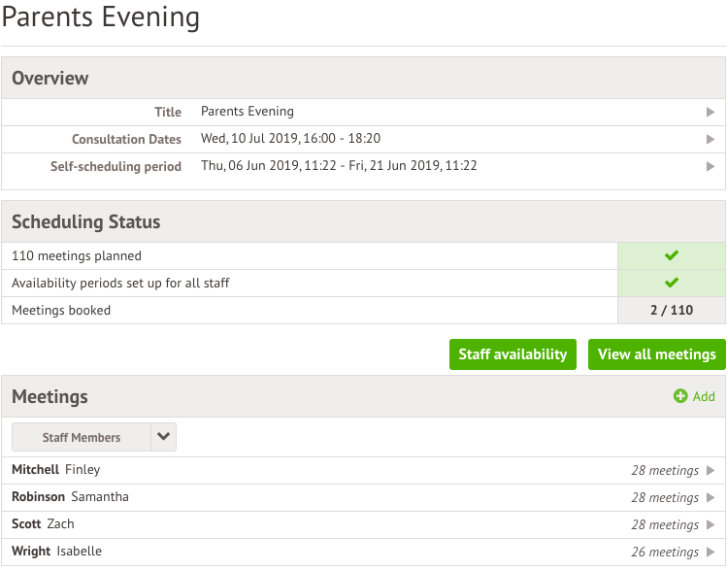Image resolution: width=728 pixels, height=570 pixels.
Task: Click the checkmark for availability periods set up
Action: pos(671,284)
